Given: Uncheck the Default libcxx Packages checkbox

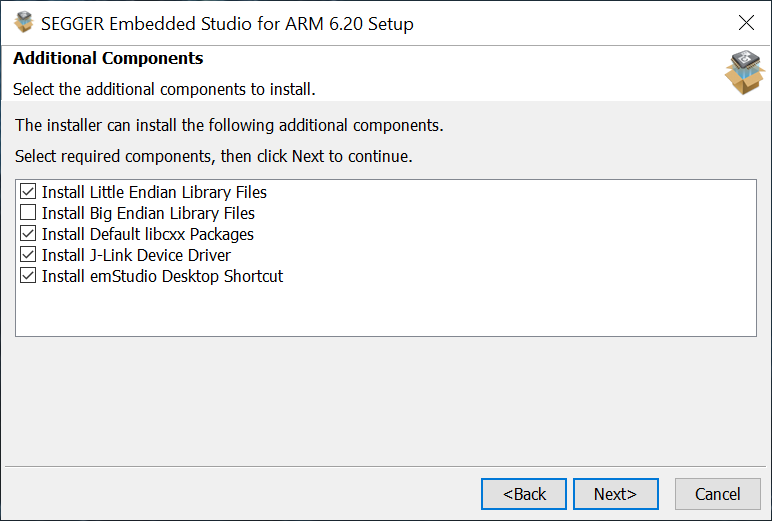Looking at the screenshot, I should [x=28, y=234].
